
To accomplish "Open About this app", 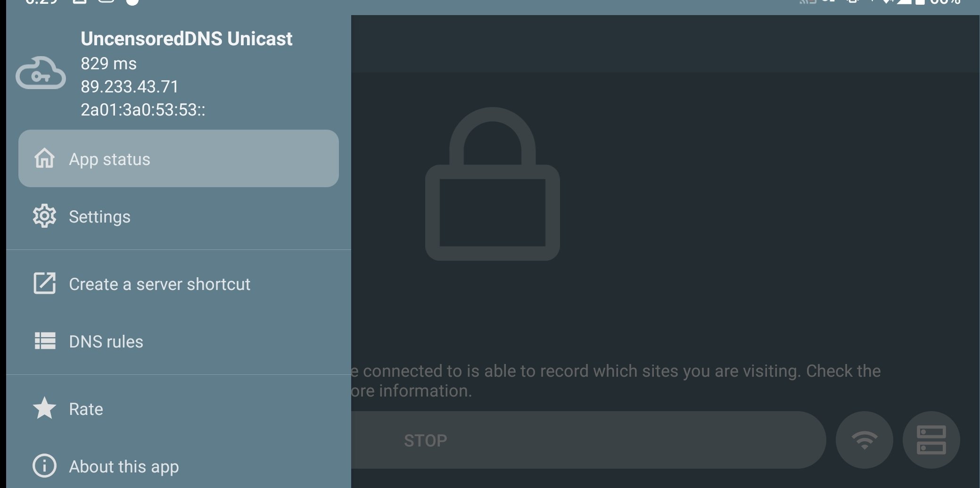I will tap(179, 466).
